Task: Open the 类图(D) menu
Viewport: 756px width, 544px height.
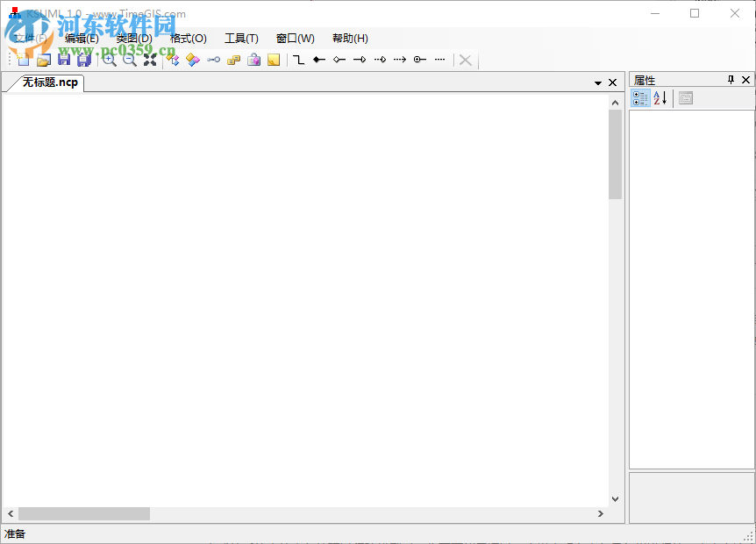Action: (134, 39)
